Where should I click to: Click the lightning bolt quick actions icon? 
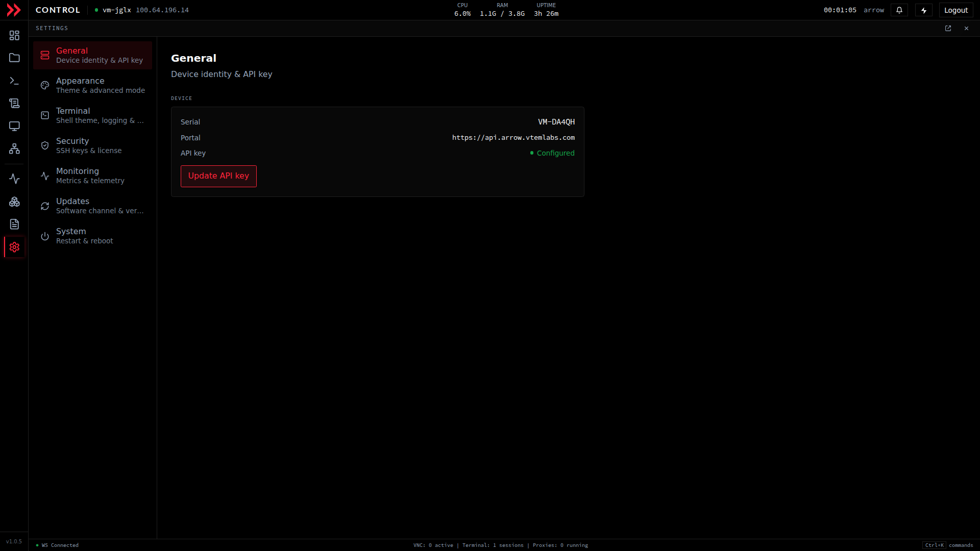tap(924, 10)
